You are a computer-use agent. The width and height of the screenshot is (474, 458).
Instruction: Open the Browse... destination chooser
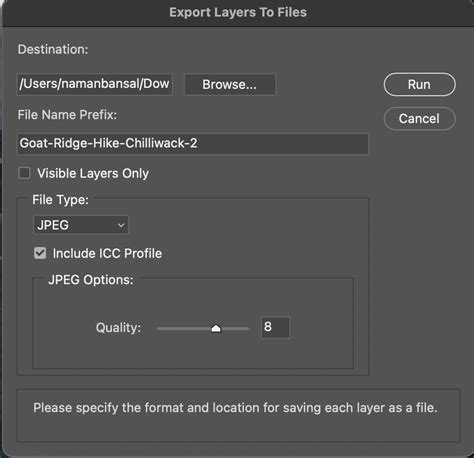[x=230, y=85]
